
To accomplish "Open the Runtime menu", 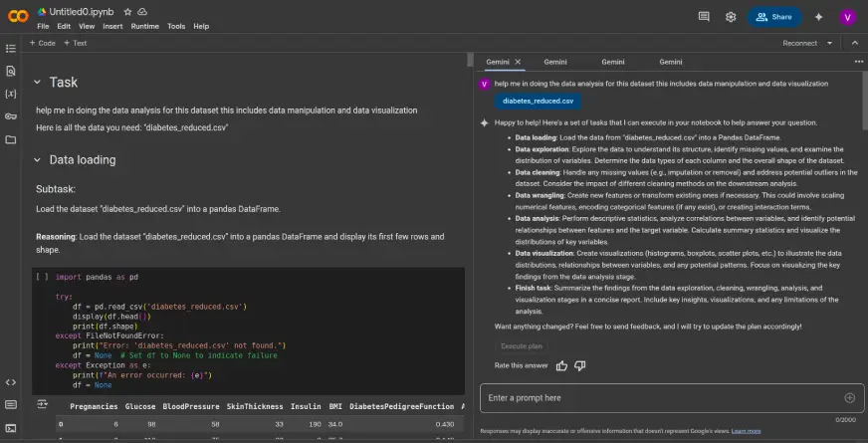I will (x=145, y=26).
